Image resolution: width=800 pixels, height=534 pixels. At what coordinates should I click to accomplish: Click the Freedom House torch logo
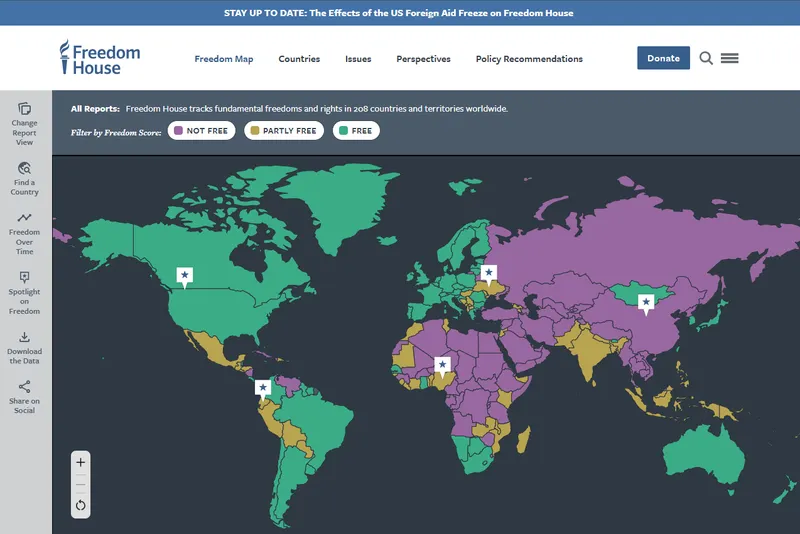[x=64, y=58]
